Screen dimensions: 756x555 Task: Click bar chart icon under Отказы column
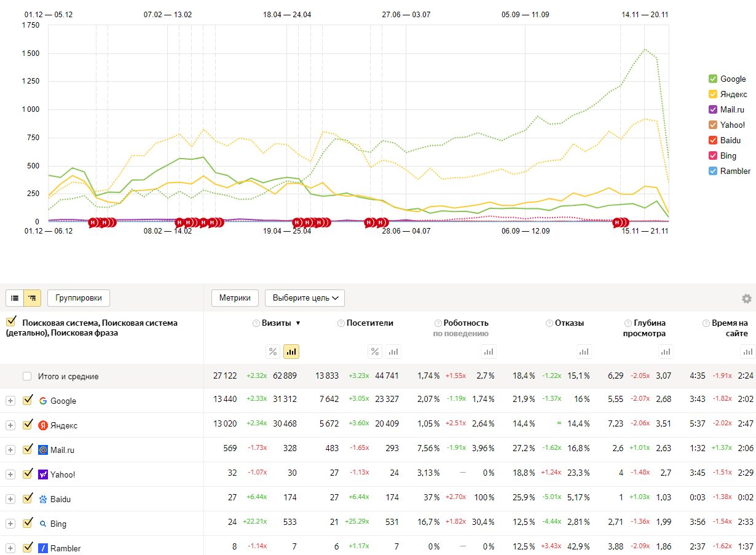tap(584, 352)
